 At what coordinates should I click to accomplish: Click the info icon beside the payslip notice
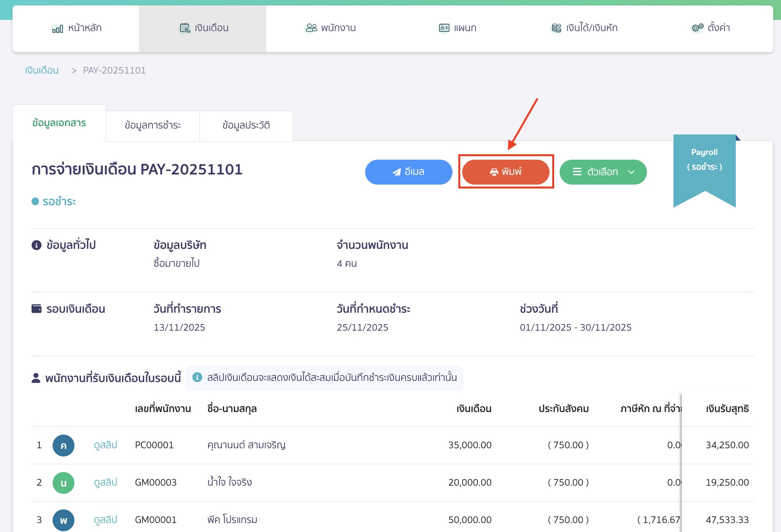tap(197, 377)
